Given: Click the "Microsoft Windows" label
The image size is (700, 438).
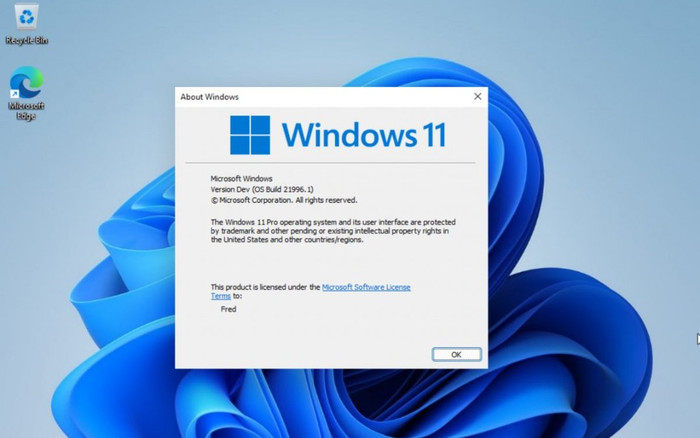Looking at the screenshot, I should tap(241, 179).
